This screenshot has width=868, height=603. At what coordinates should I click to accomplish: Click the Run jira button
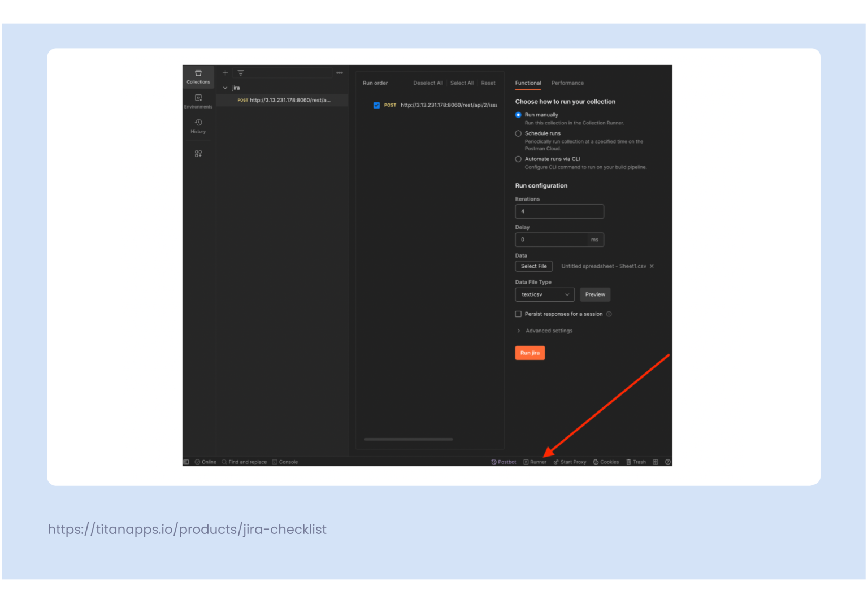tap(530, 353)
